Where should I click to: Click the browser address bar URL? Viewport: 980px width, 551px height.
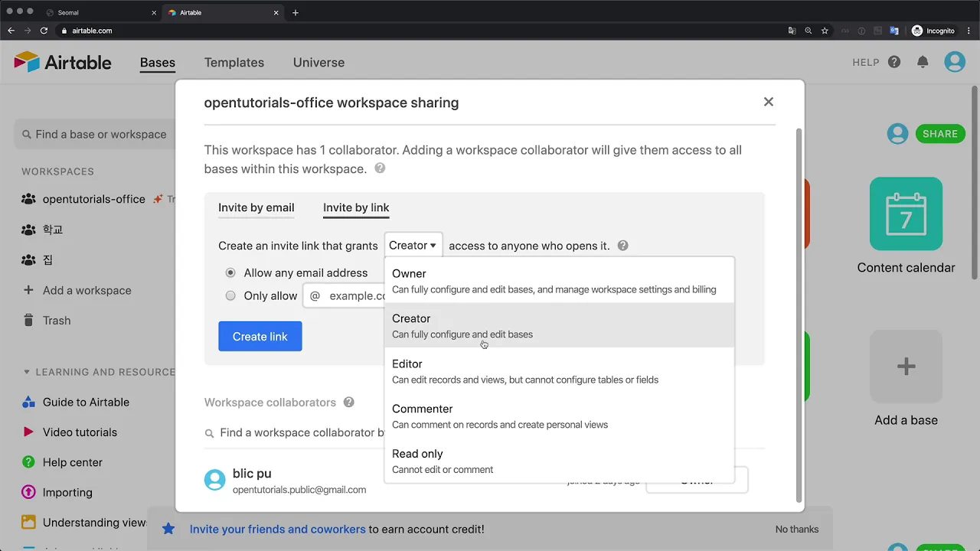[x=92, y=31]
